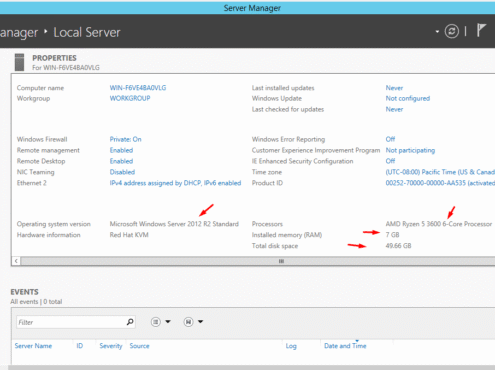Screen dimensions: 495x370
Task: Sort events by Date and Time column
Action: [x=345, y=346]
